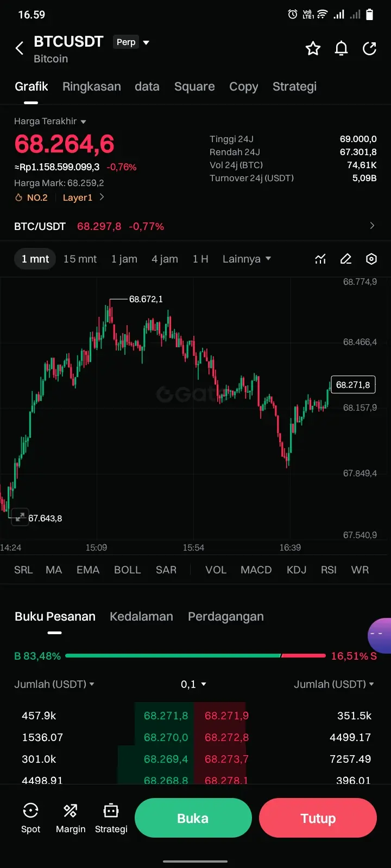Add BTCUSDT to favorites with star icon
The width and height of the screenshot is (391, 868).
pyautogui.click(x=313, y=49)
